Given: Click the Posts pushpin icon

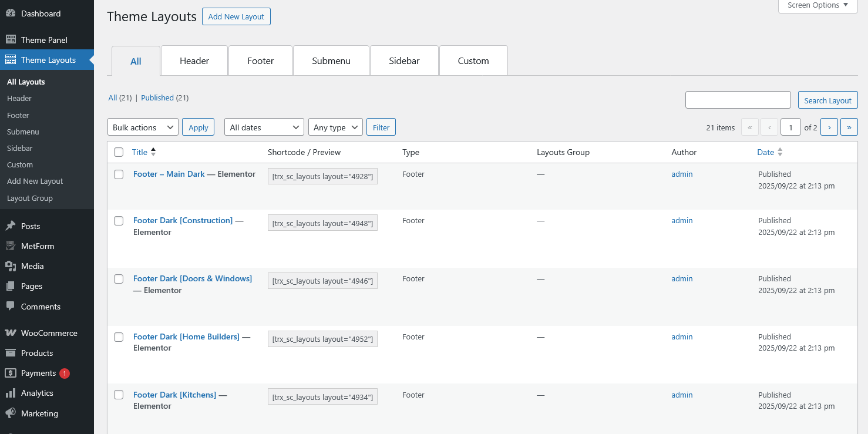Looking at the screenshot, I should pyautogui.click(x=11, y=226).
